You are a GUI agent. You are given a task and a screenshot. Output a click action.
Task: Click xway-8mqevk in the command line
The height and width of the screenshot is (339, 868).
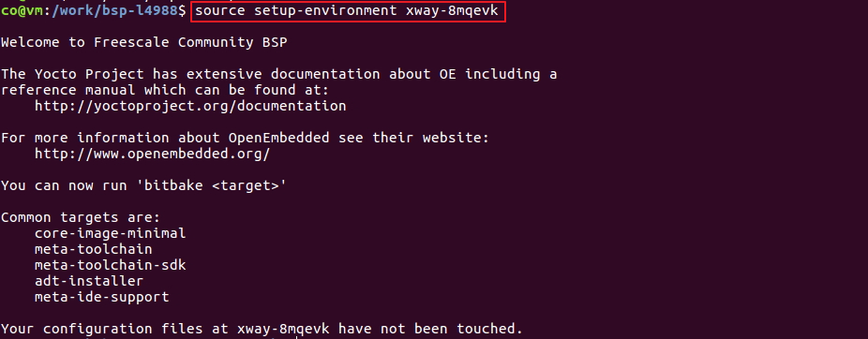pos(448,11)
